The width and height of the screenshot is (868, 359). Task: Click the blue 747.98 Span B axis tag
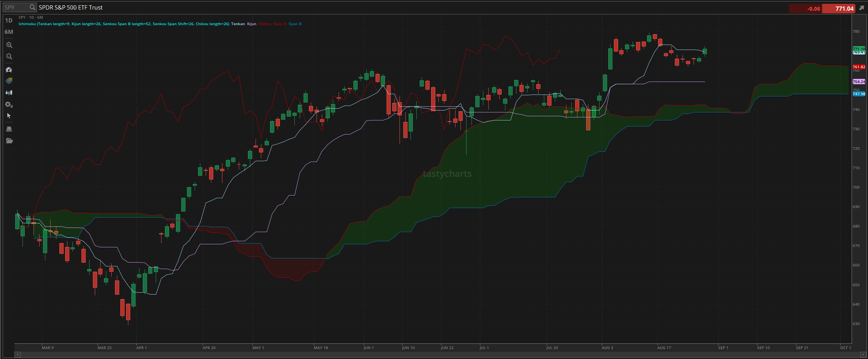point(859,94)
